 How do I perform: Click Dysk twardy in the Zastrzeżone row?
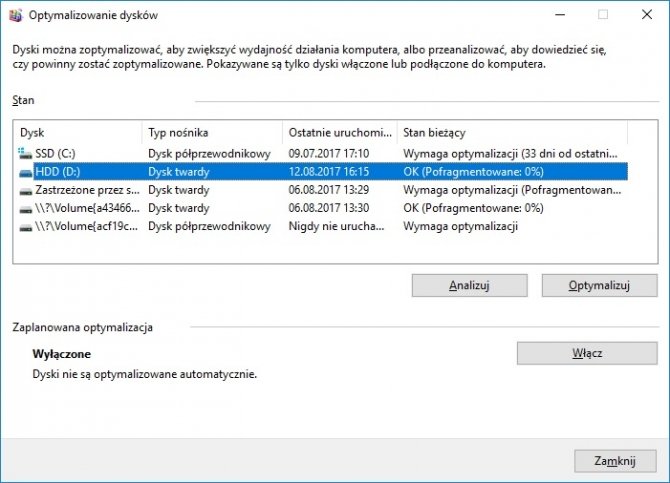pos(179,190)
